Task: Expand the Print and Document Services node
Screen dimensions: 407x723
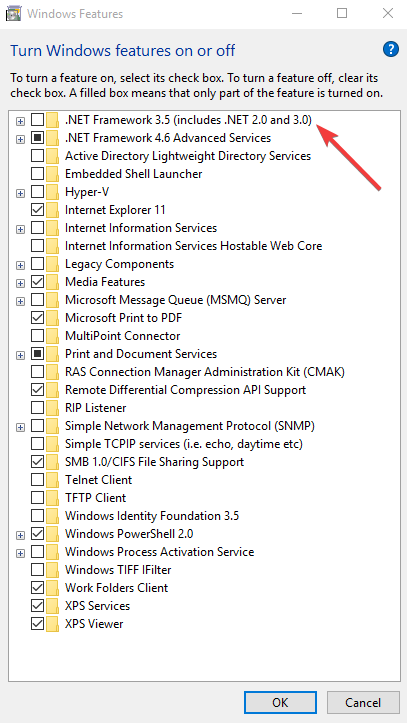Action: point(20,355)
